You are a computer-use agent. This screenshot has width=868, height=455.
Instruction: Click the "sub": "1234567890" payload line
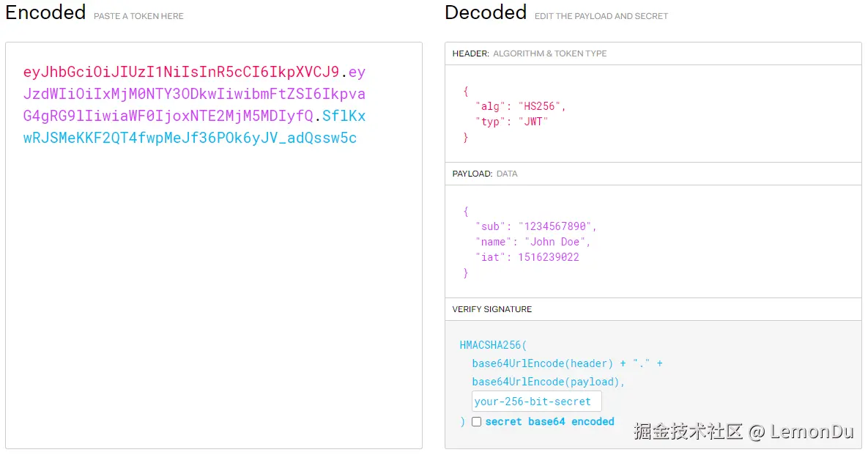pos(536,226)
